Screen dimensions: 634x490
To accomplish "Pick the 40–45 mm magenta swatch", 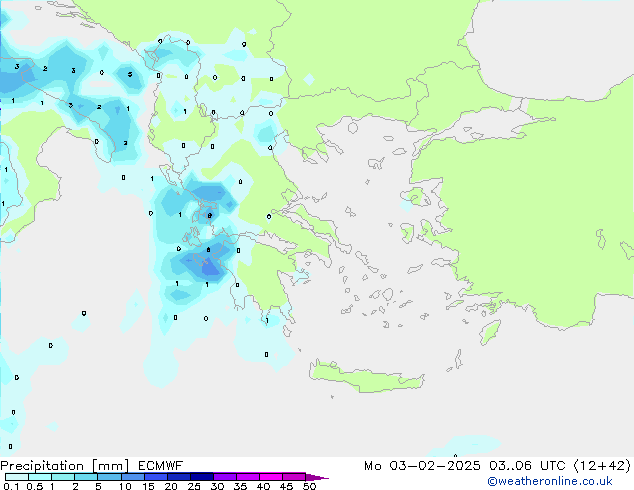I will 271,477.
